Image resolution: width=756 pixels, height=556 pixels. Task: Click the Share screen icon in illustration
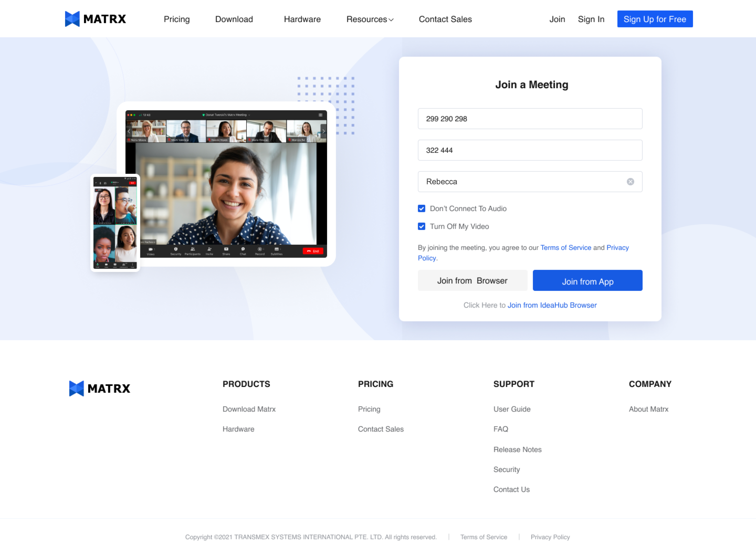pyautogui.click(x=226, y=249)
